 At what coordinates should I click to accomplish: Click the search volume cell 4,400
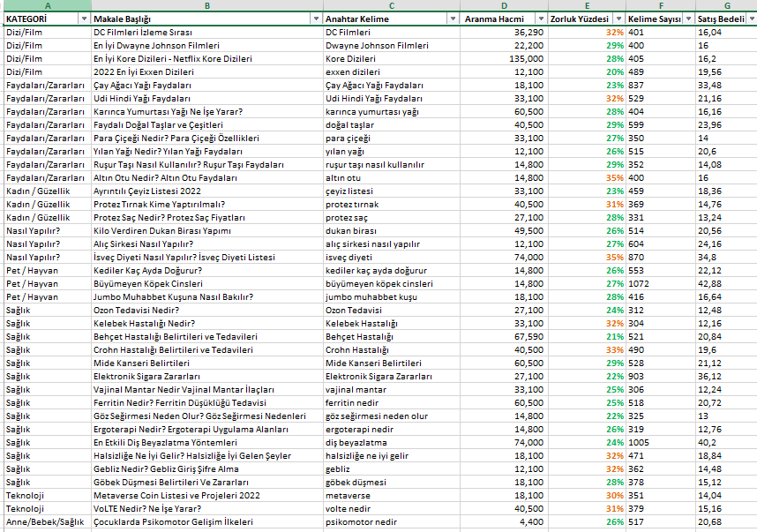pos(504,522)
